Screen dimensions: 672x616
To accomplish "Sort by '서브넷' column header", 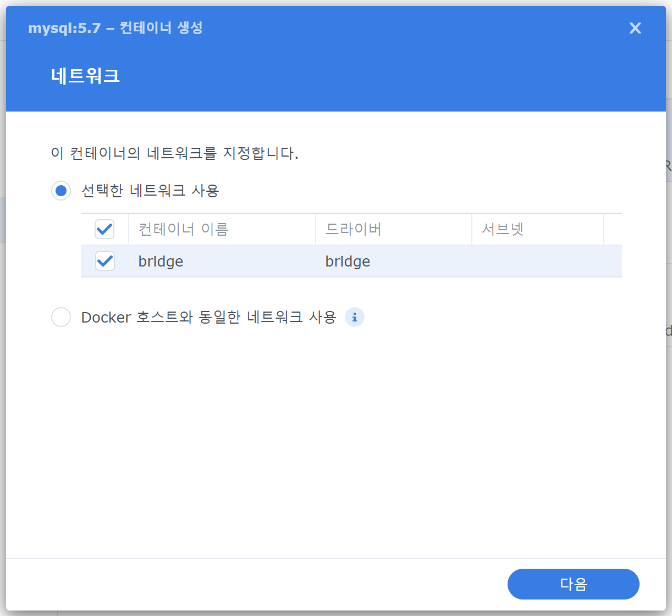I will 538,229.
